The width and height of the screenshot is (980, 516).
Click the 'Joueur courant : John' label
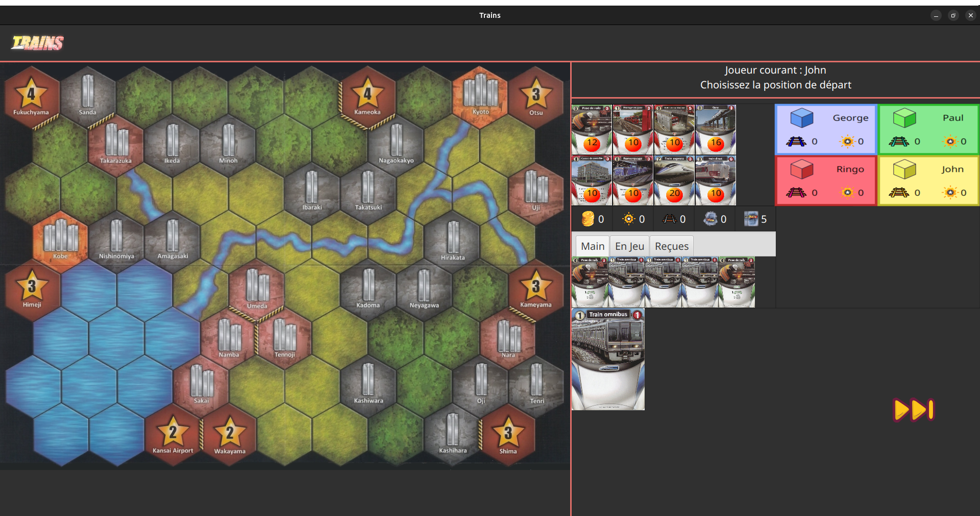tap(775, 70)
